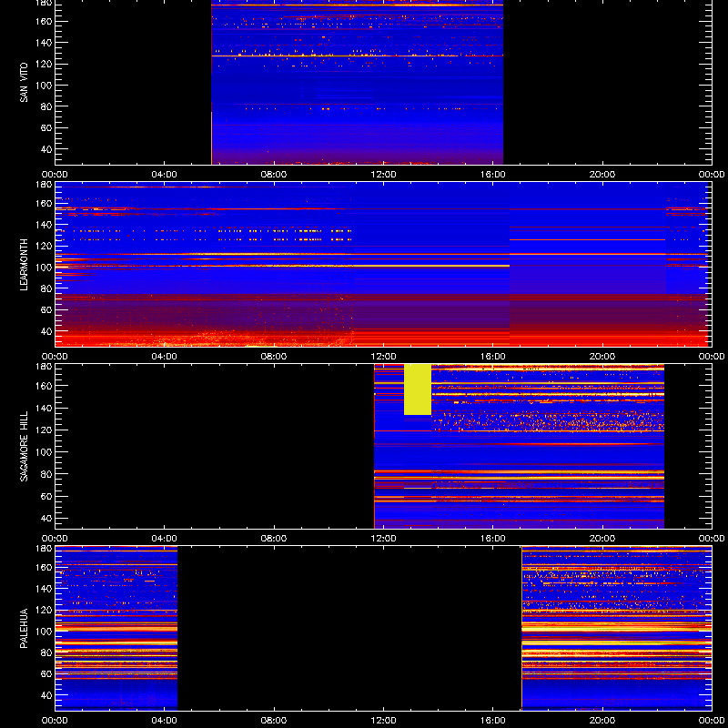Click the SAN VITO station label
Viewport: 728px width, 728px height.
24,82
